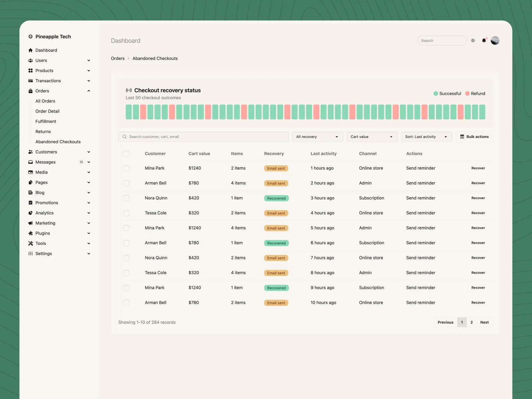
Task: Click Bulk actions button
Action: pyautogui.click(x=474, y=137)
